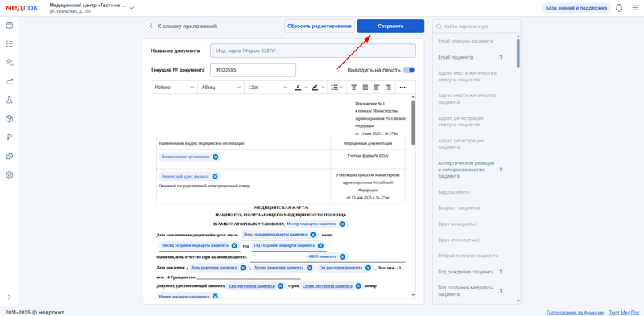Open the Абзац paragraph style dropdown

click(x=221, y=88)
